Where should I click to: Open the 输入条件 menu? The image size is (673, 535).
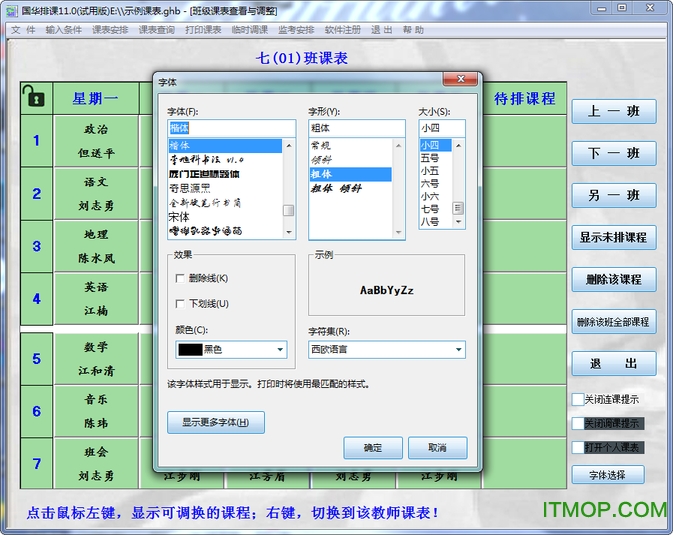tap(64, 30)
